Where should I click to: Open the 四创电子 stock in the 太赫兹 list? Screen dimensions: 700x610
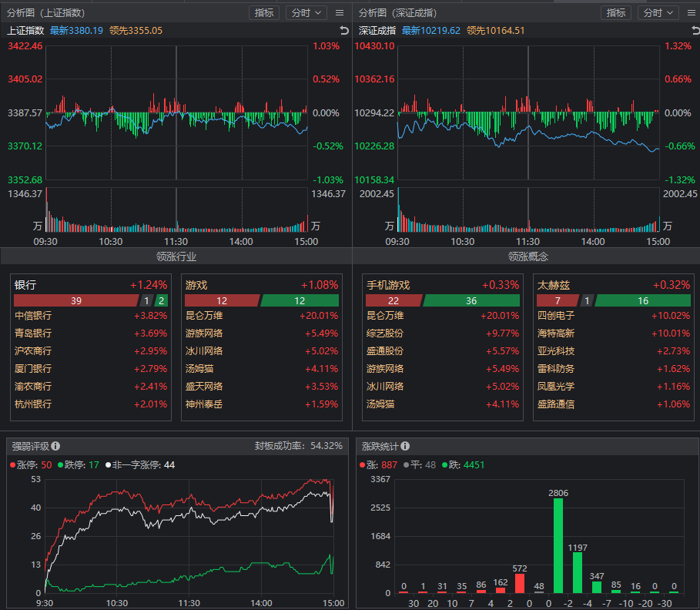[x=555, y=316]
